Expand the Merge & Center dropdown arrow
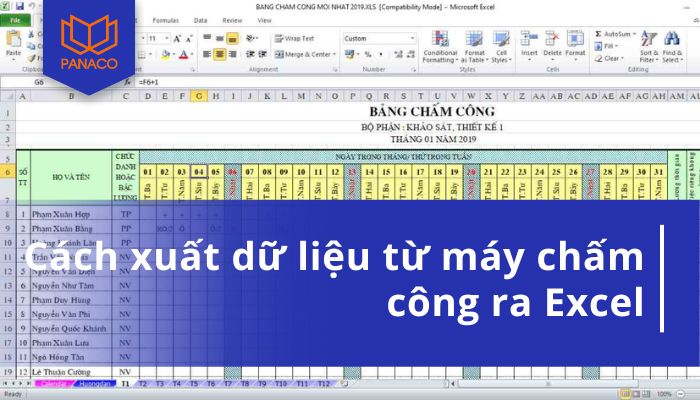The width and height of the screenshot is (700, 400). coord(334,54)
